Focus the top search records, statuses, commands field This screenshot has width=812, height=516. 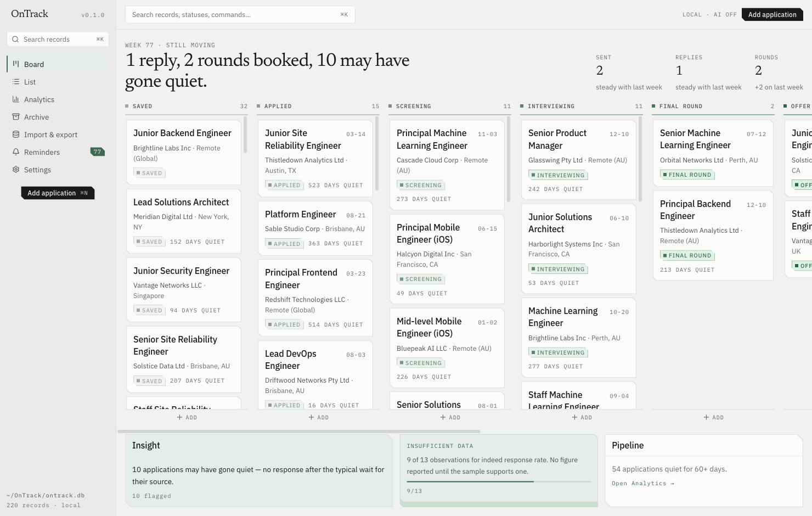click(240, 15)
